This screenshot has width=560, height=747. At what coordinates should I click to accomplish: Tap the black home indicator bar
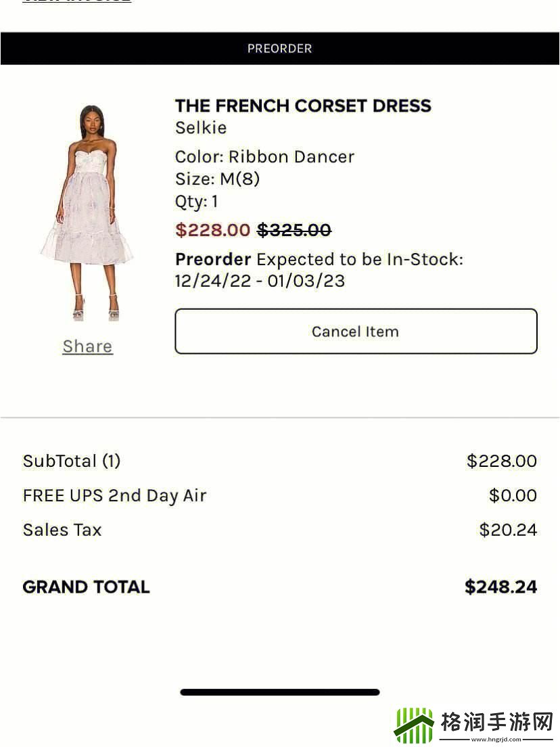(280, 692)
